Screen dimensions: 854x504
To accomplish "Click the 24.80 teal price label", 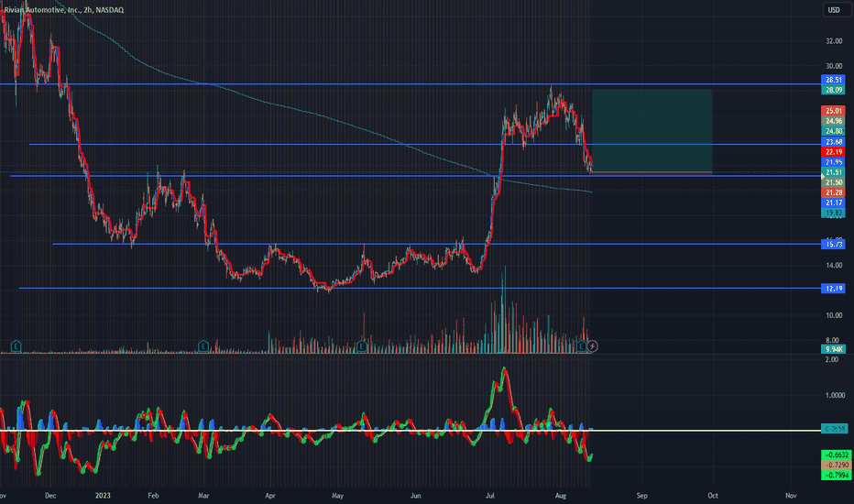I will pos(833,131).
